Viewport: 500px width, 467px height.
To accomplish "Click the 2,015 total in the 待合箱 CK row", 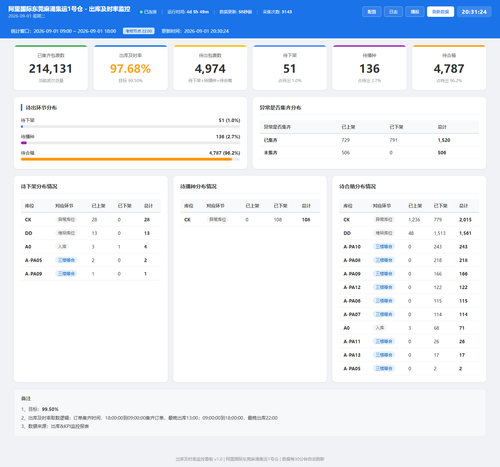I will coord(465,220).
